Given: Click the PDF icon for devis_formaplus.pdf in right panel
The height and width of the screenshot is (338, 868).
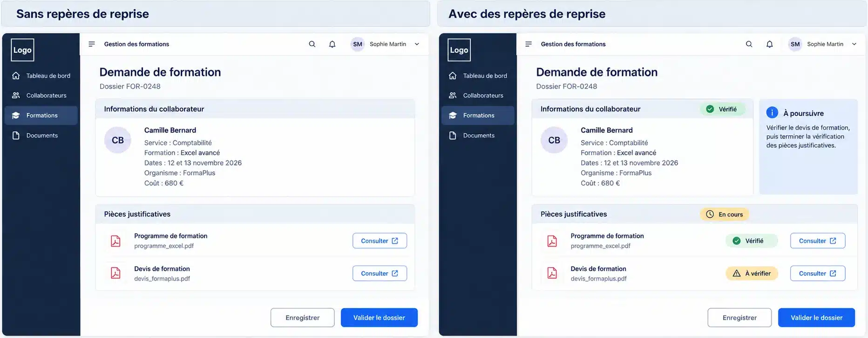Looking at the screenshot, I should 552,273.
